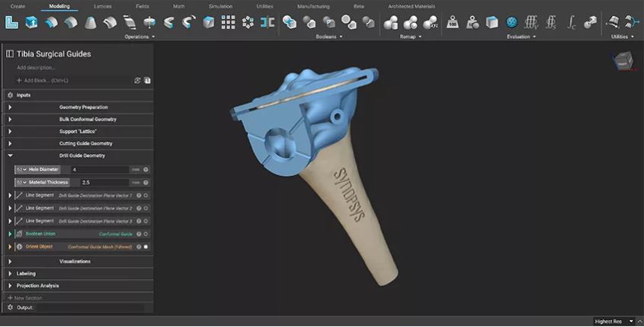Screen dimensions: 644x327
Task: Expand the Support "Lattice" section
Action: (10, 131)
